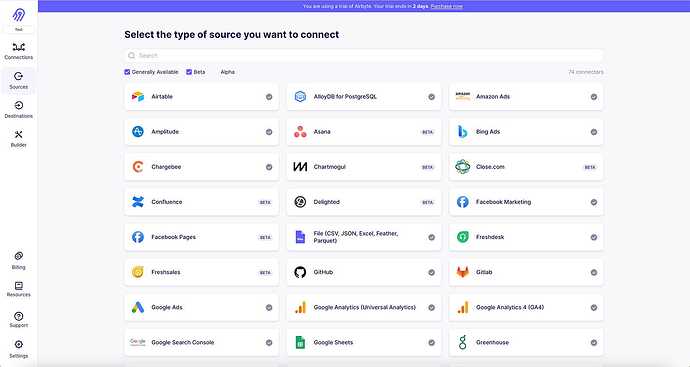690x367 pixels.
Task: Choose File (CSV, JSON, Excel, Feather, Parquet) label
Action: pos(356,237)
